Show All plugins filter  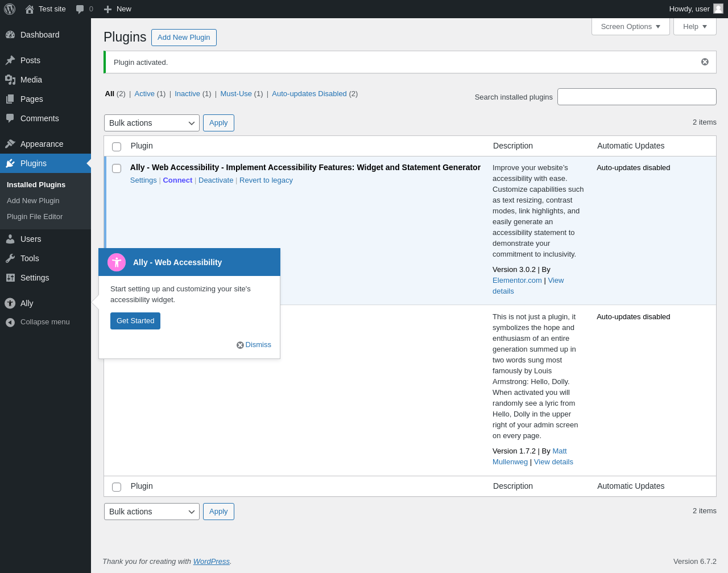coord(110,94)
